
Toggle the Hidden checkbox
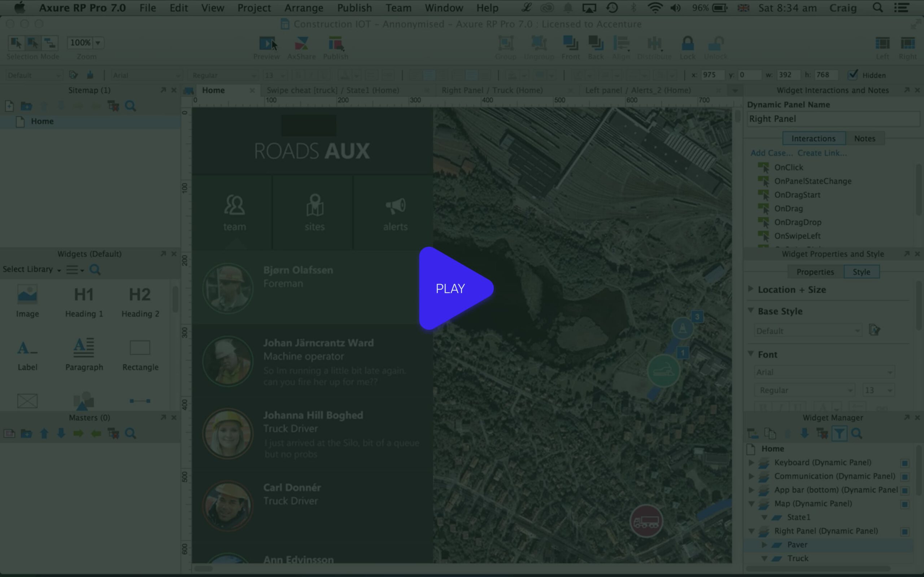click(x=853, y=75)
